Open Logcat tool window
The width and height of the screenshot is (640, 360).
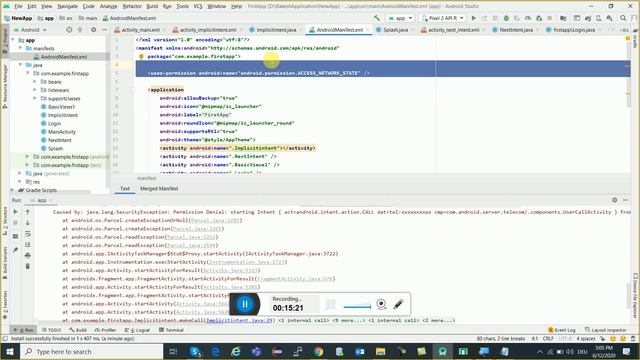point(137,330)
